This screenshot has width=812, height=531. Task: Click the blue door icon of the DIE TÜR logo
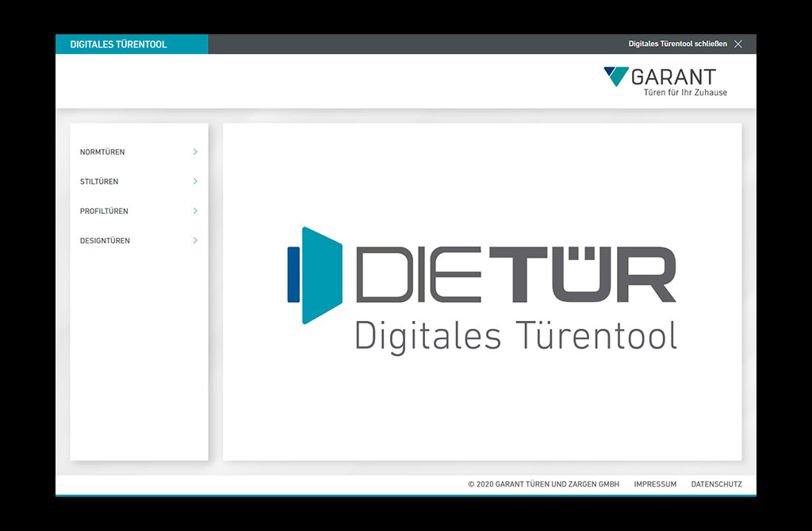[x=315, y=275]
